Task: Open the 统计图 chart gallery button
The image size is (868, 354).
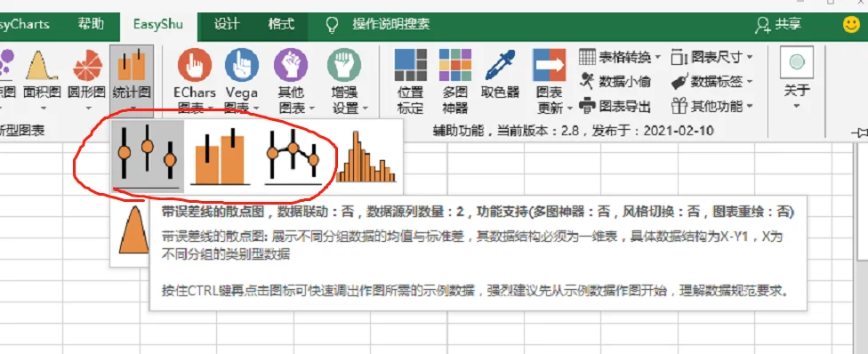Action: pos(132,80)
